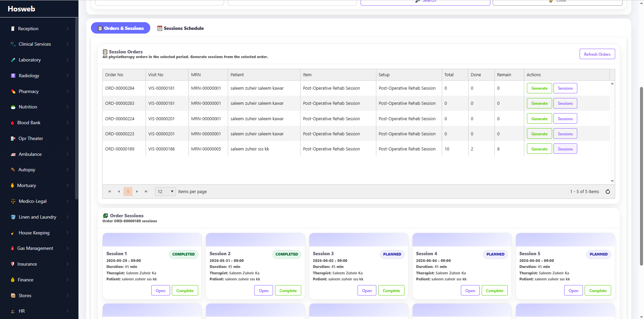The width and height of the screenshot is (644, 319).
Task: Click the Blood Bank drop icon
Action: pyautogui.click(x=12, y=123)
